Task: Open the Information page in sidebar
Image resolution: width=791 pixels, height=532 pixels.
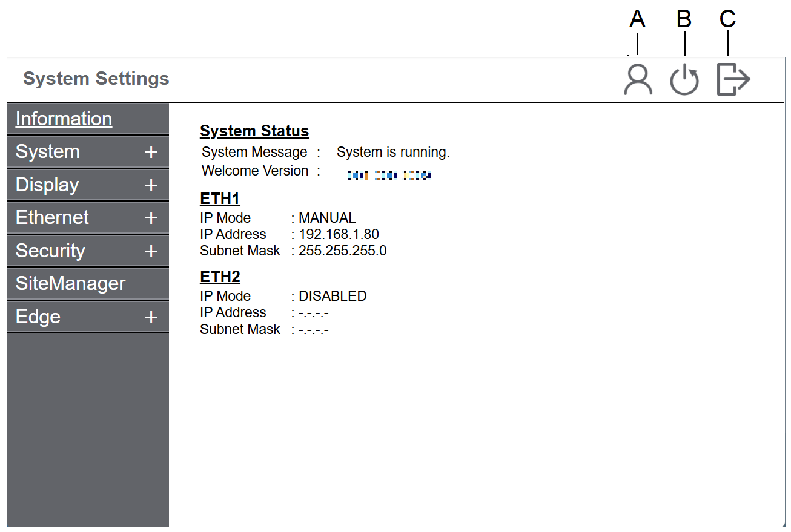Action: point(64,119)
